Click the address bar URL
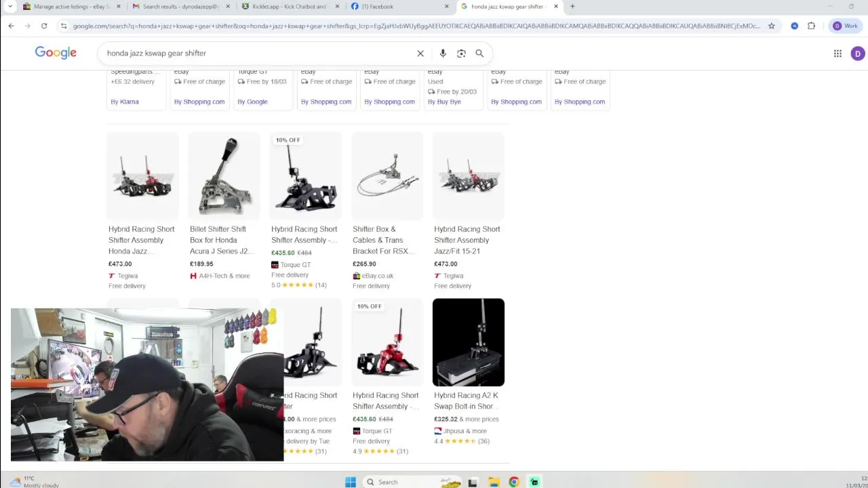The width and height of the screenshot is (868, 488). [x=416, y=26]
